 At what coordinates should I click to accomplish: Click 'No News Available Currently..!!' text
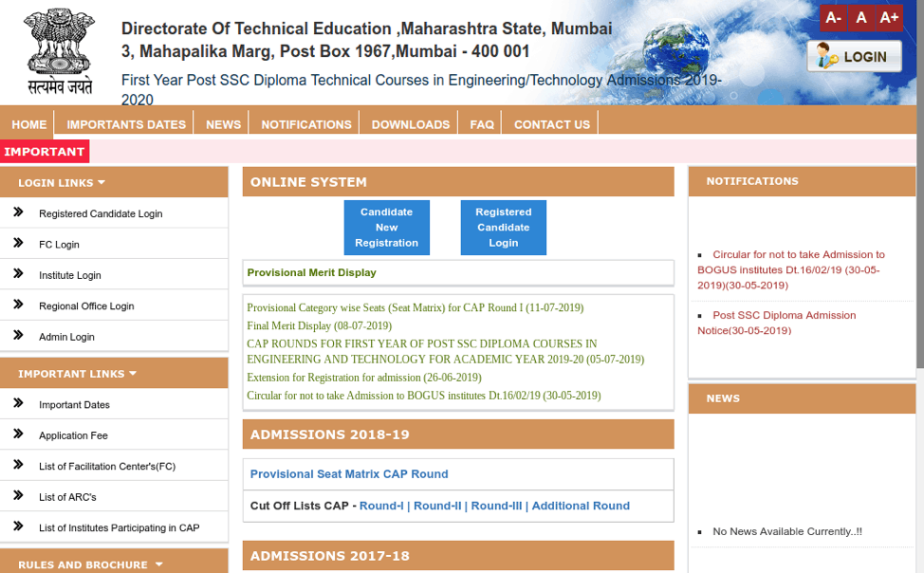pyautogui.click(x=787, y=532)
